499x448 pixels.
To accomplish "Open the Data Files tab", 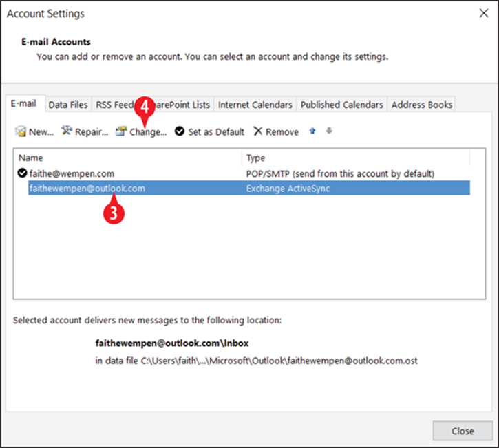I will 68,105.
